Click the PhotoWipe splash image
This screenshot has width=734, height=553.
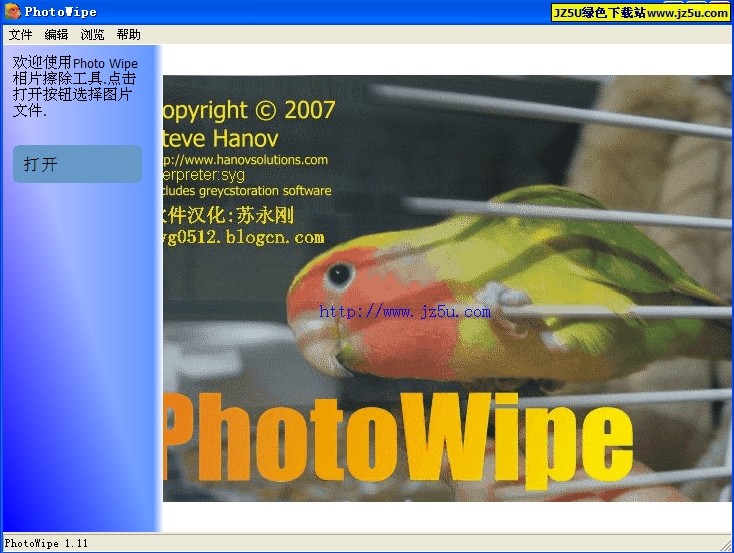447,288
